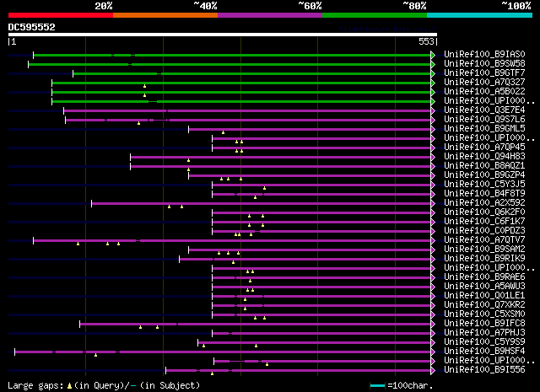The image size is (540, 392).
Task: Select label UniRef100_A7PHJ3
Action: pyautogui.click(x=484, y=333)
